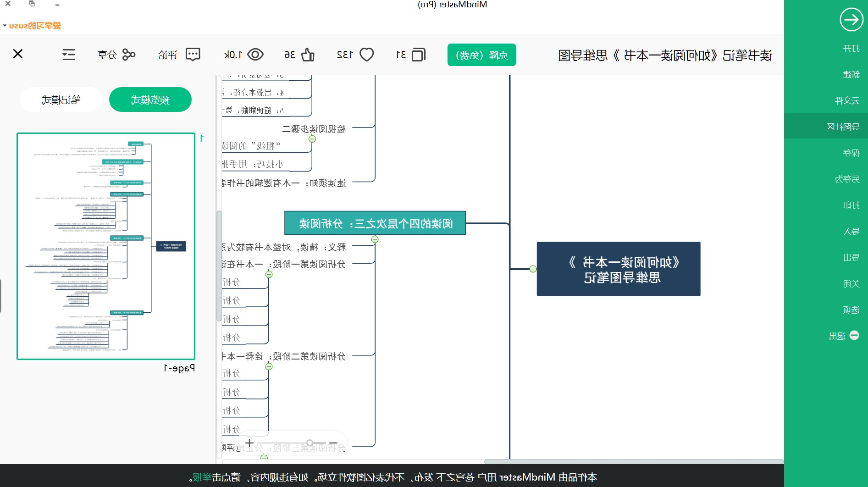Screen dimensions: 868x487
Task: Select the root node 思维导图笔记
Action: [619, 269]
